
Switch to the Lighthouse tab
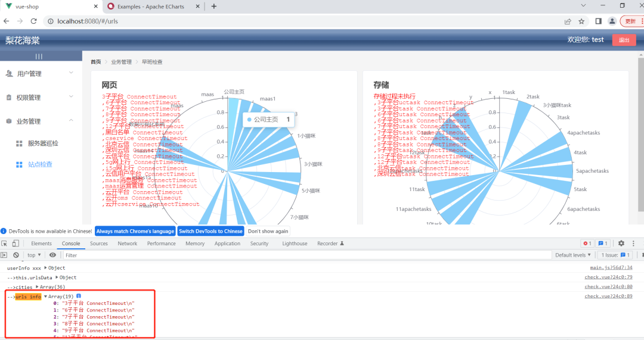coord(295,244)
